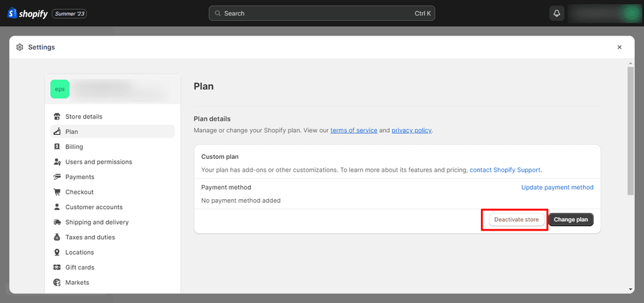
Task: Open the privacy policy link
Action: pyautogui.click(x=411, y=131)
